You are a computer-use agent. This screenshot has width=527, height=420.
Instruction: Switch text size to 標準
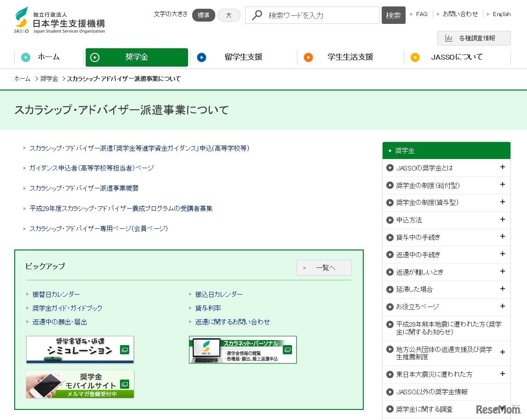tap(203, 15)
